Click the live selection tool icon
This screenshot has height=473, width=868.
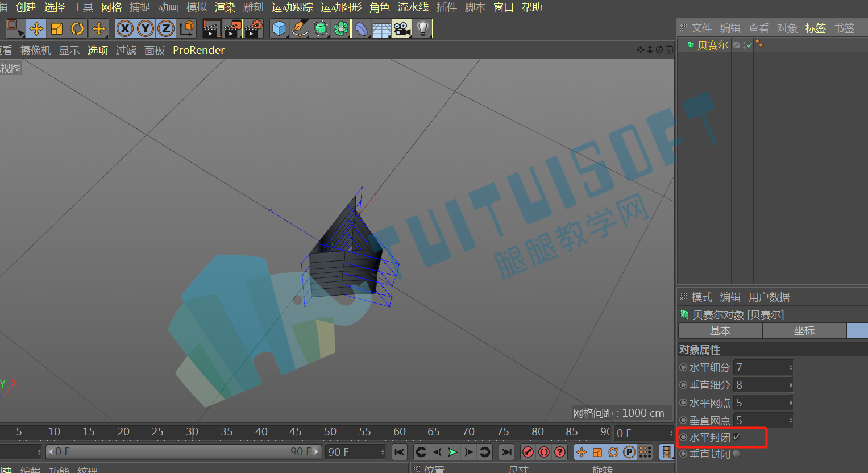coord(15,28)
